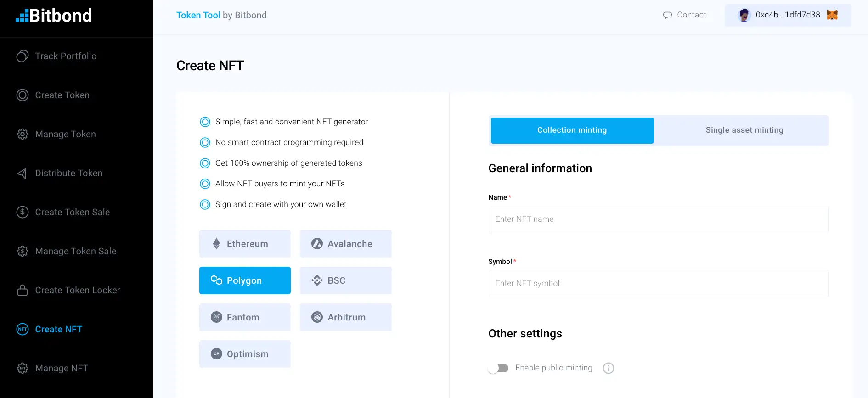Toggle Enable public minting switch

tap(498, 368)
